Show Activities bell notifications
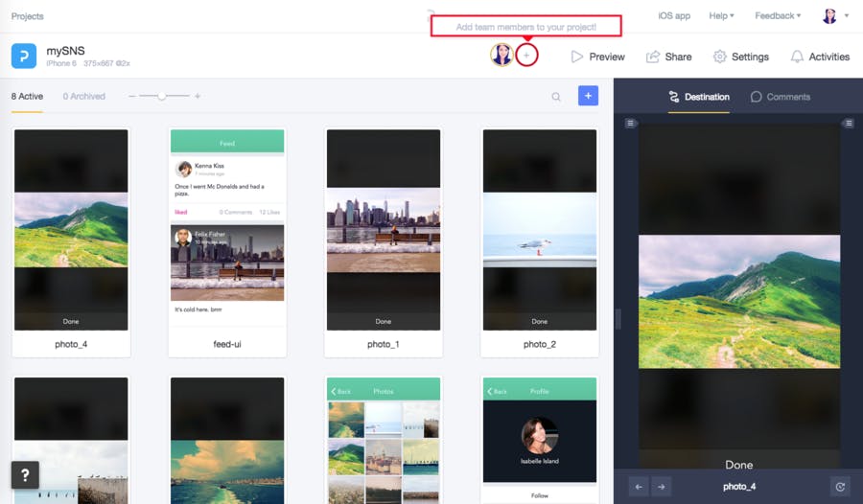 coord(797,57)
